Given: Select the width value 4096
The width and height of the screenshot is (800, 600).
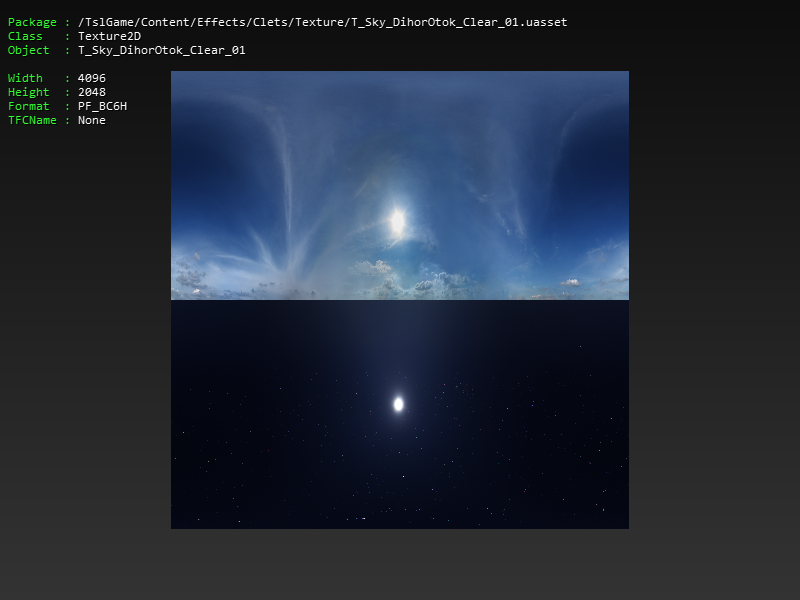Looking at the screenshot, I should pos(91,78).
